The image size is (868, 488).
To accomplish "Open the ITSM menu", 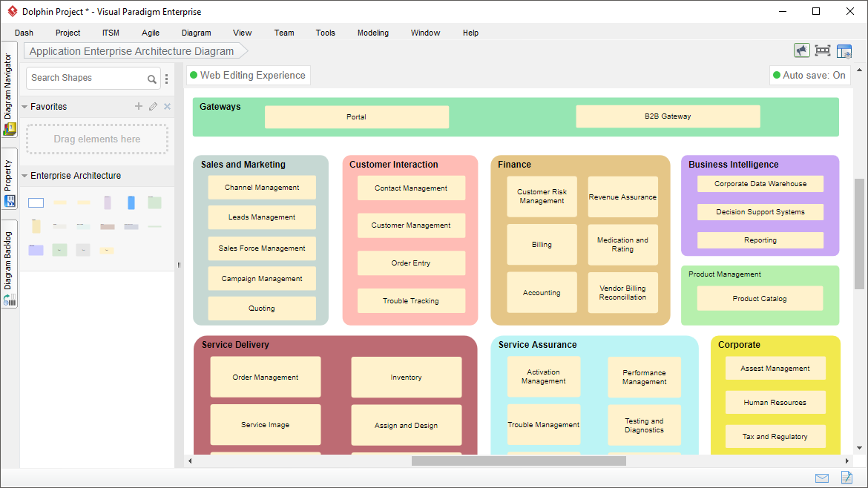I will 111,33.
